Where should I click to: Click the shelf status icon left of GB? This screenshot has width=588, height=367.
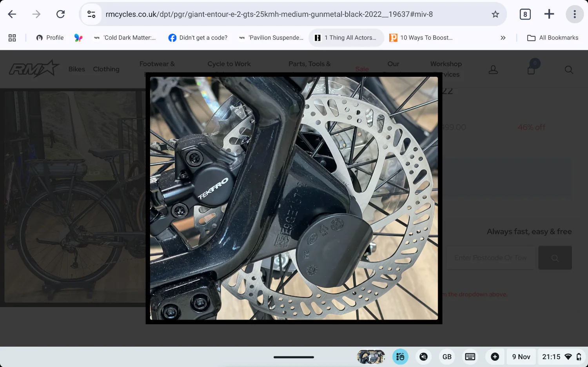point(423,357)
